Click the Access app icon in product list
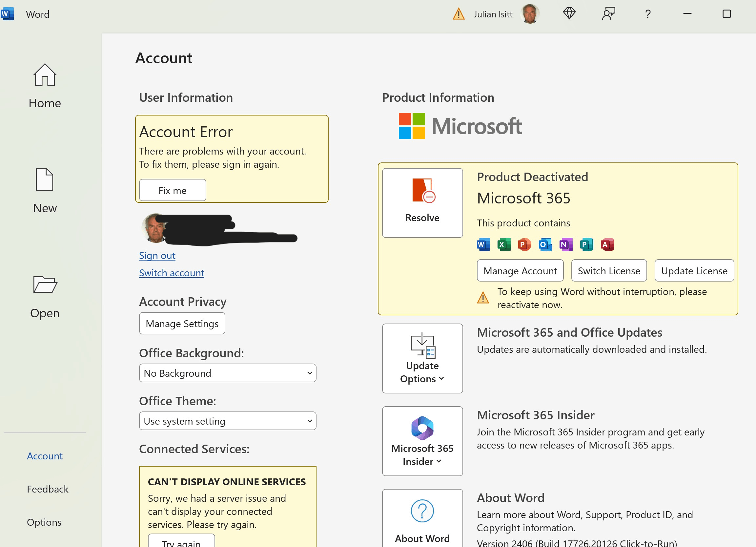The image size is (756, 547). coord(607,244)
